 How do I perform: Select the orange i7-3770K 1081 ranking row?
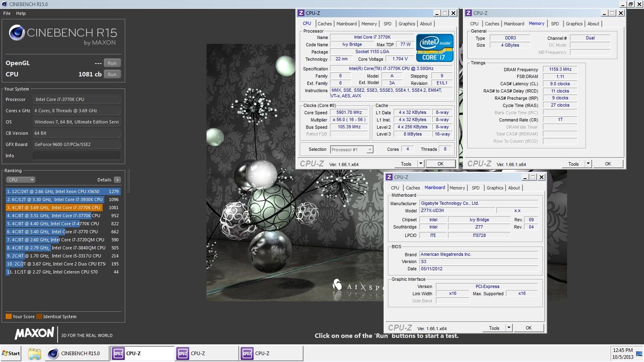click(x=63, y=208)
